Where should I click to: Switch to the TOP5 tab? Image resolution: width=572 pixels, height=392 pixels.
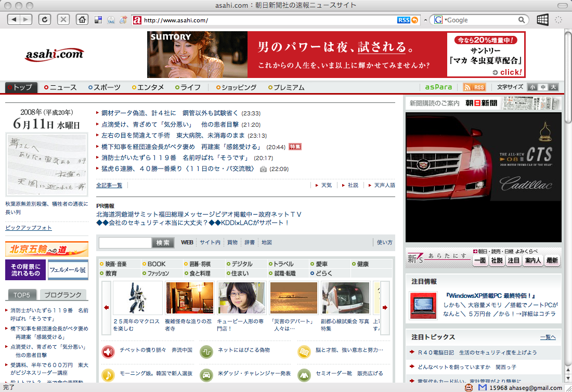pos(21,295)
